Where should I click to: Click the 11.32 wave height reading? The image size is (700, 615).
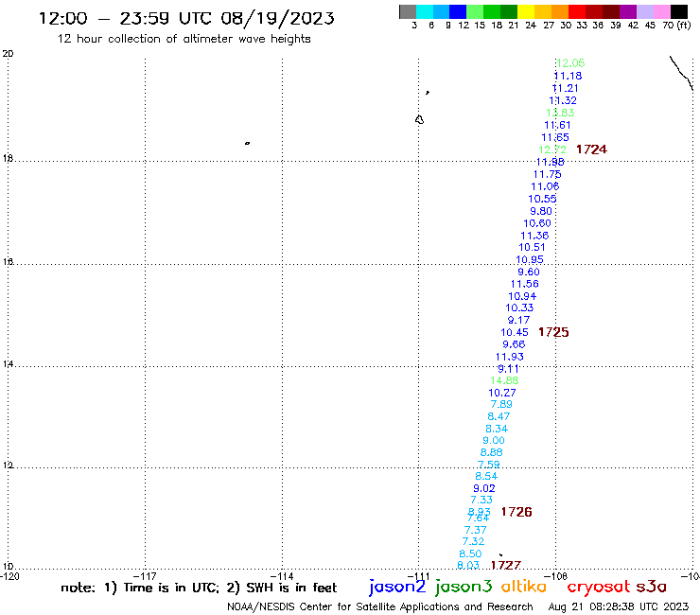click(x=563, y=100)
